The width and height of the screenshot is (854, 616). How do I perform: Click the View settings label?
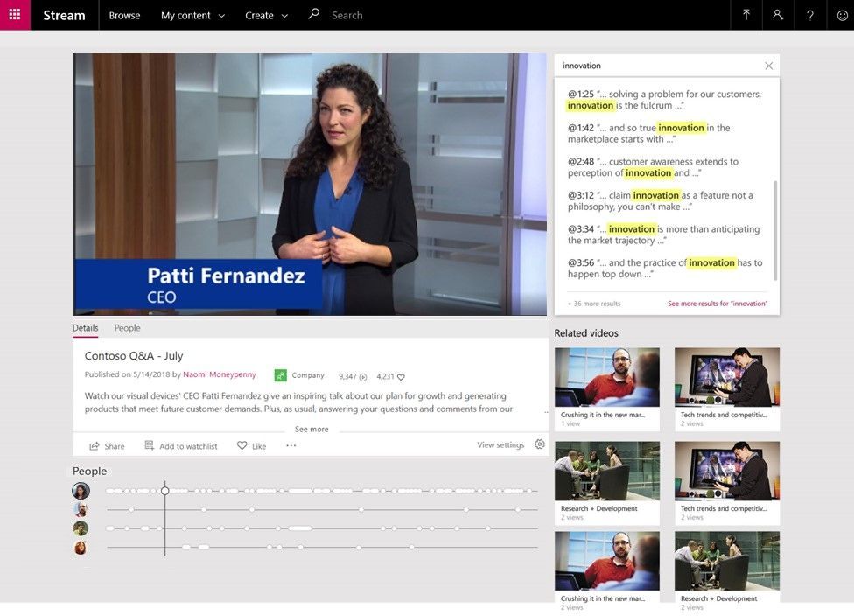tap(500, 445)
